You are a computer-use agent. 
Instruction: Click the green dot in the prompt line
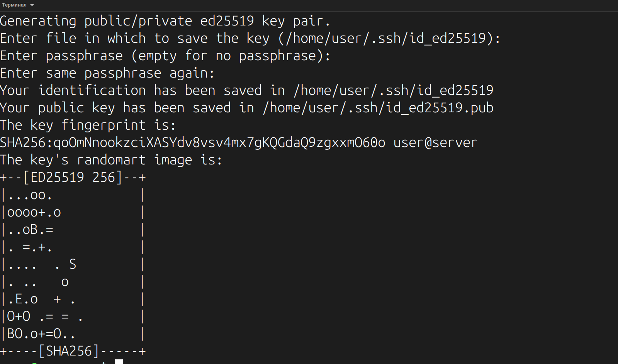pos(34,363)
